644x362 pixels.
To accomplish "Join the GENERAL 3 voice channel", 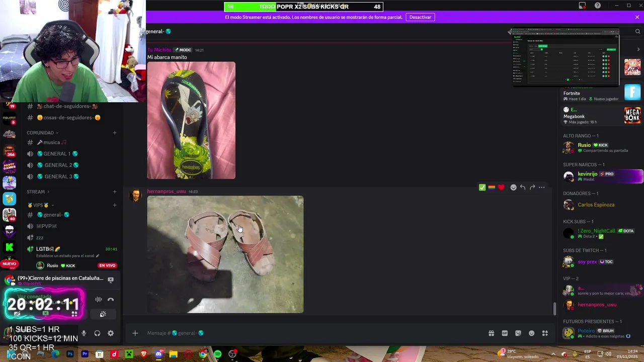I will click(72, 176).
